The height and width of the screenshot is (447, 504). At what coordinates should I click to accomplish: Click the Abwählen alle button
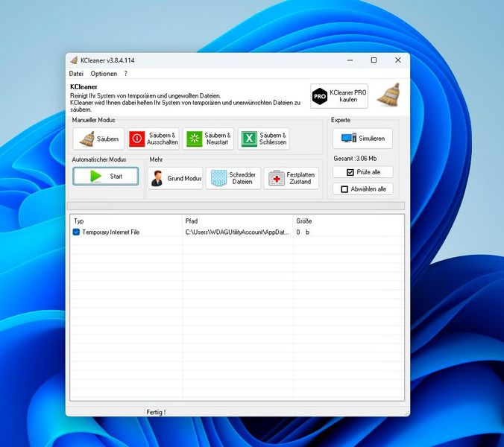pyautogui.click(x=362, y=189)
